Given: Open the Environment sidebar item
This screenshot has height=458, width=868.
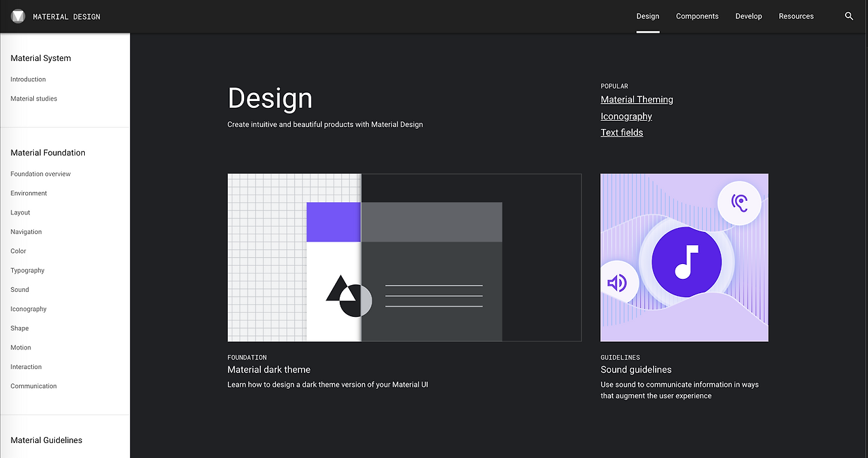Looking at the screenshot, I should (29, 193).
